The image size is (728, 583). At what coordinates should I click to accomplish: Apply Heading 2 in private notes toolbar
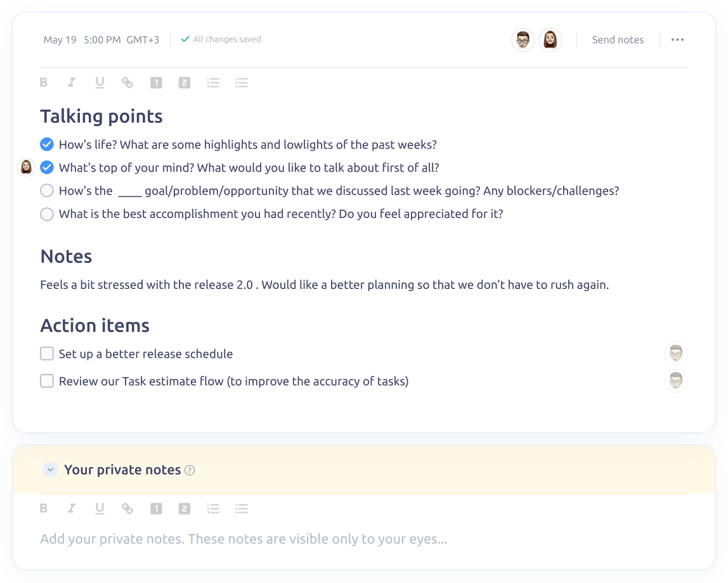point(185,509)
